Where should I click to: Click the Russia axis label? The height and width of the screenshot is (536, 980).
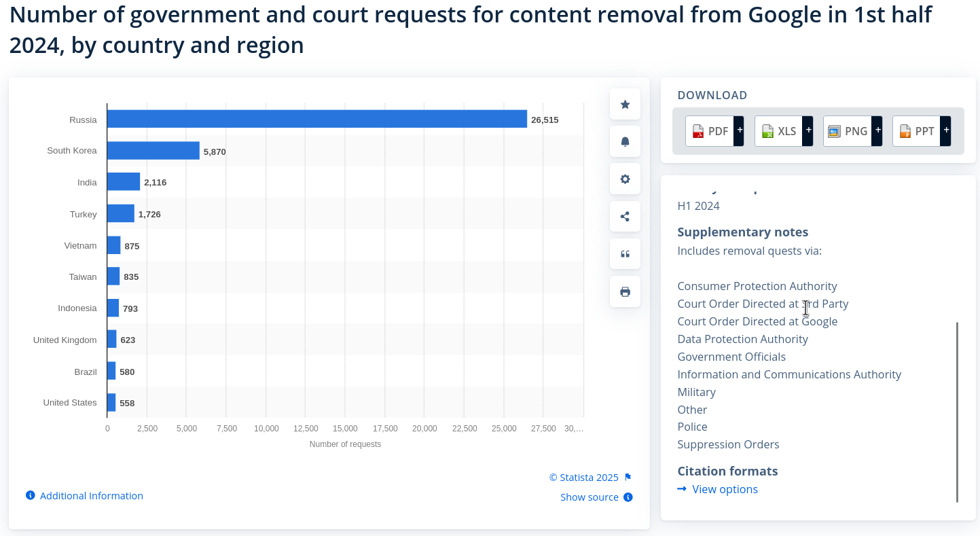(x=83, y=120)
